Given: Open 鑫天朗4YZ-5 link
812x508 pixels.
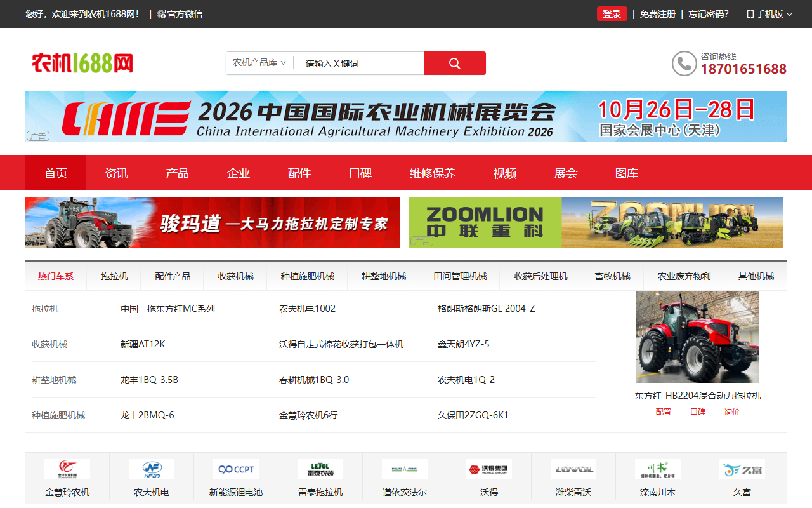Looking at the screenshot, I should (x=464, y=344).
